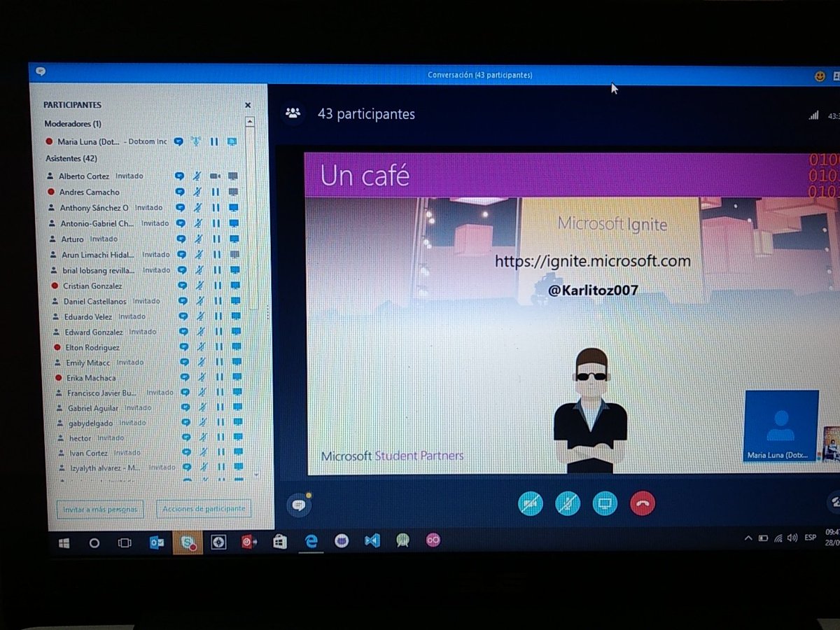
Task: Open Cortana search circle on taskbar
Action: 94,542
